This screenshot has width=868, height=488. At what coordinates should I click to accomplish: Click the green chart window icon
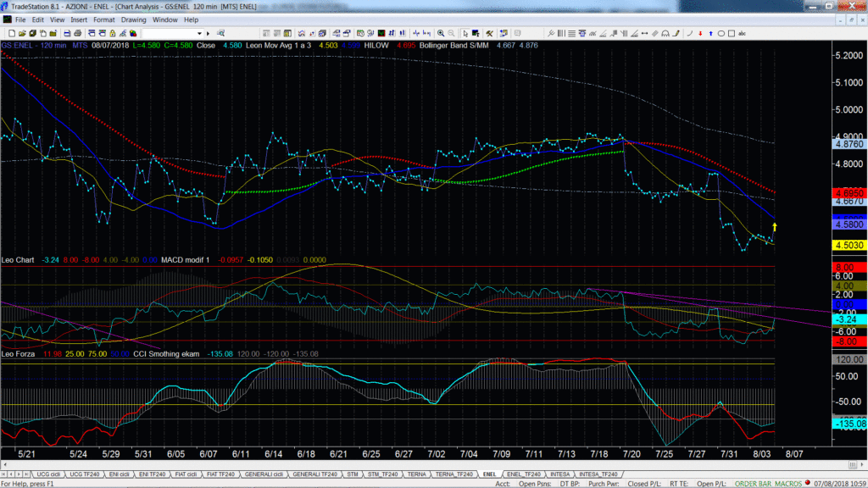tap(381, 33)
